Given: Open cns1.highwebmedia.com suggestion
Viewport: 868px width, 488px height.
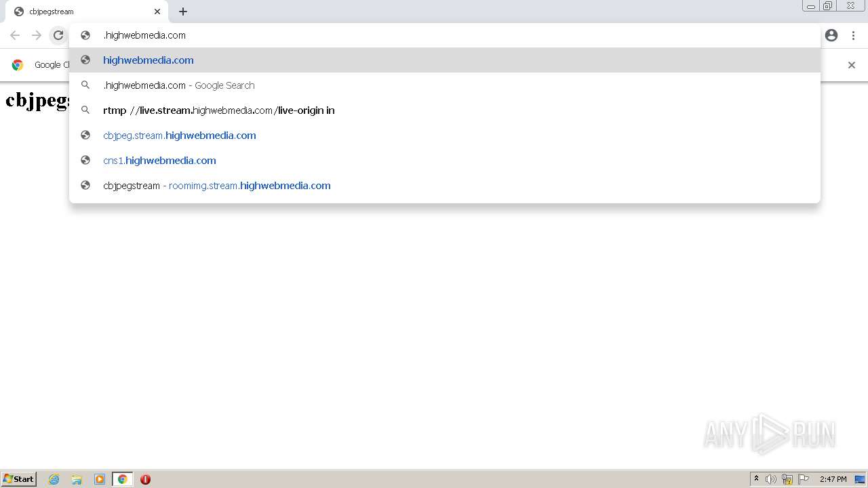Looking at the screenshot, I should click(x=445, y=161).
